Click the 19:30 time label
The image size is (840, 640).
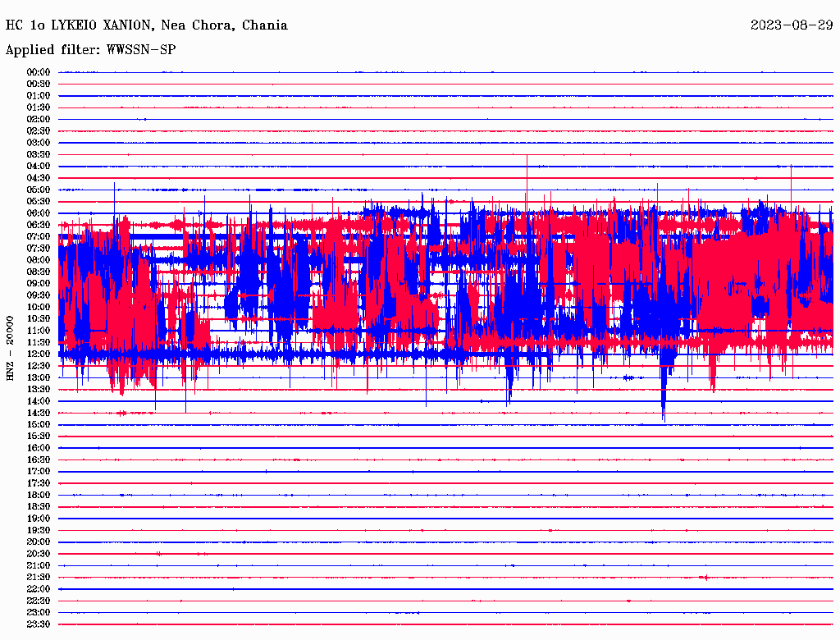tap(39, 530)
